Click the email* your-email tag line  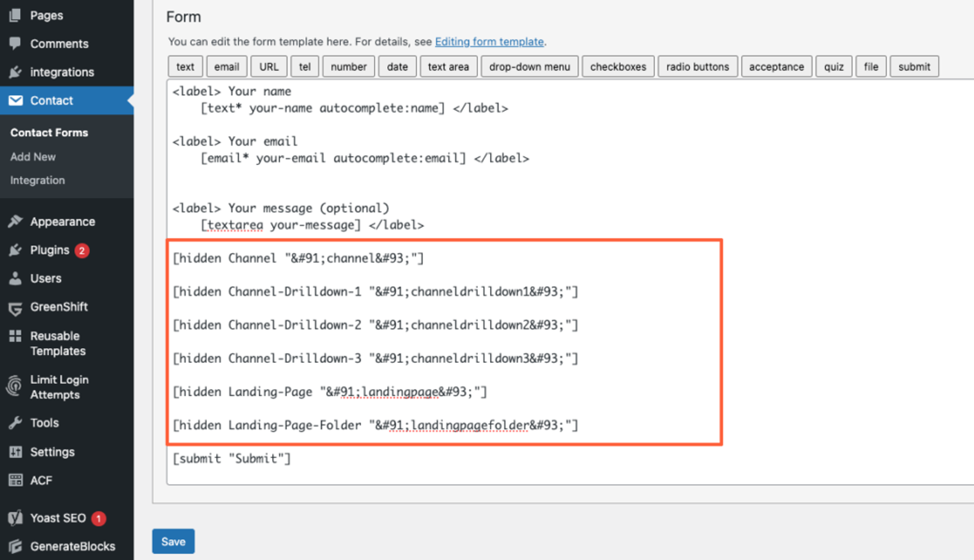point(365,158)
